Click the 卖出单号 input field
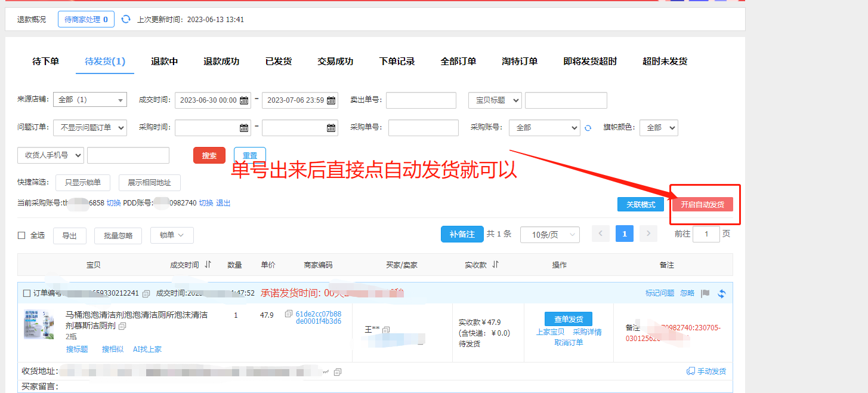Image resolution: width=868 pixels, height=393 pixels. click(421, 100)
